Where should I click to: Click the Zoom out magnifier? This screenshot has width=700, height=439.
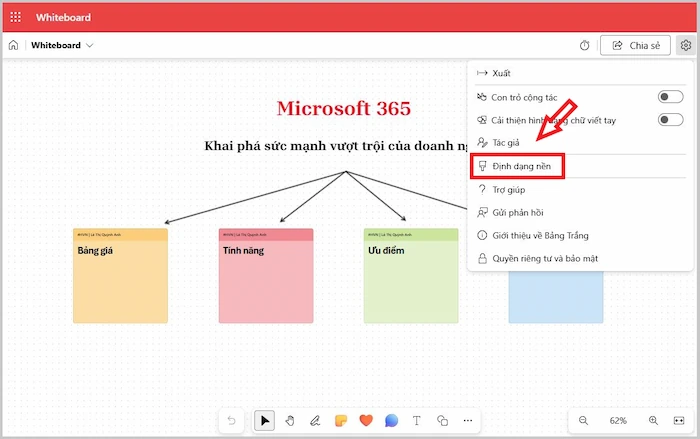click(x=583, y=420)
